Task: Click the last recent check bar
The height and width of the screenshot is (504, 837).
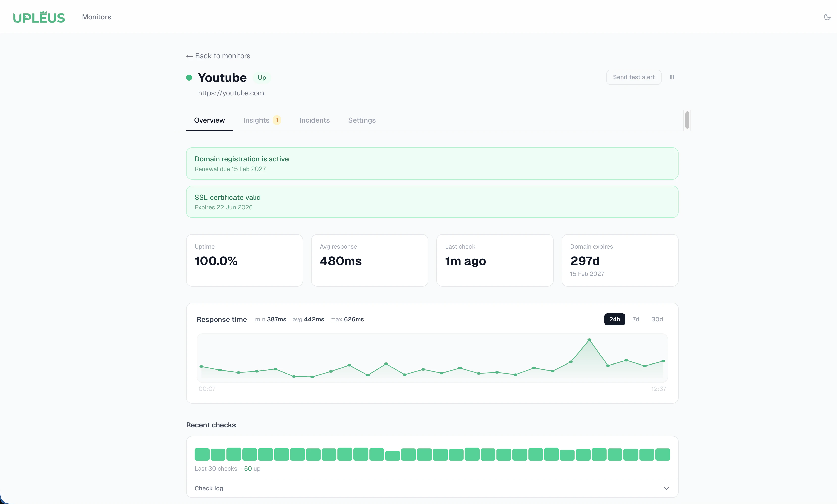Action: coord(662,454)
